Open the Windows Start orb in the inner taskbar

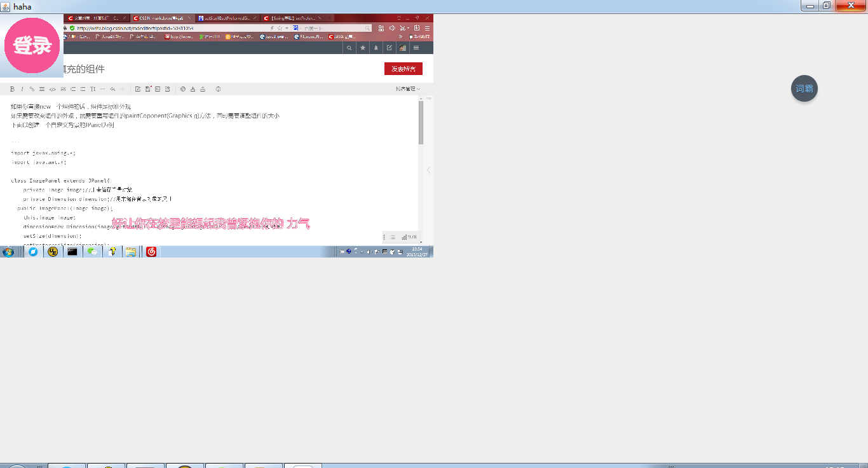(x=8, y=252)
